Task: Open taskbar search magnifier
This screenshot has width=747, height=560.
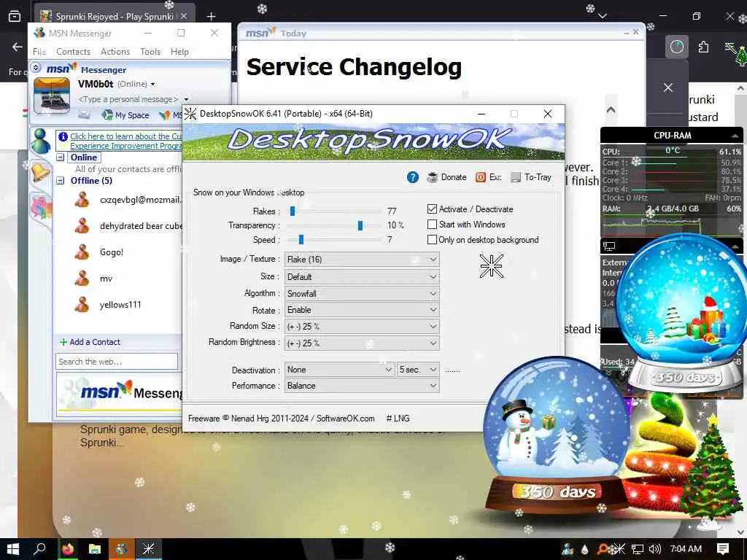Action: pyautogui.click(x=40, y=549)
